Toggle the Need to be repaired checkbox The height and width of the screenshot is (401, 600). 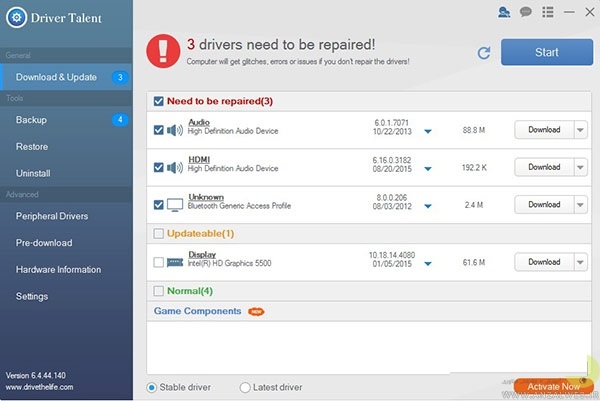pos(158,101)
